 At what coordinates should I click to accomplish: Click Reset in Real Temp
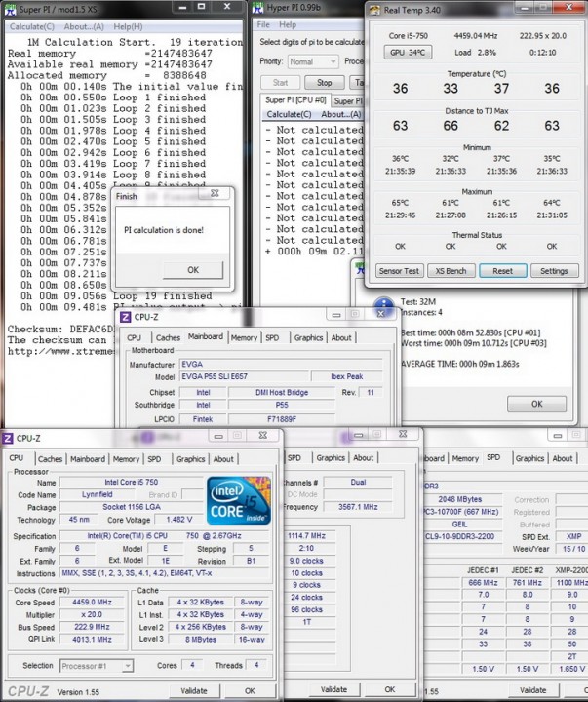pyautogui.click(x=502, y=271)
